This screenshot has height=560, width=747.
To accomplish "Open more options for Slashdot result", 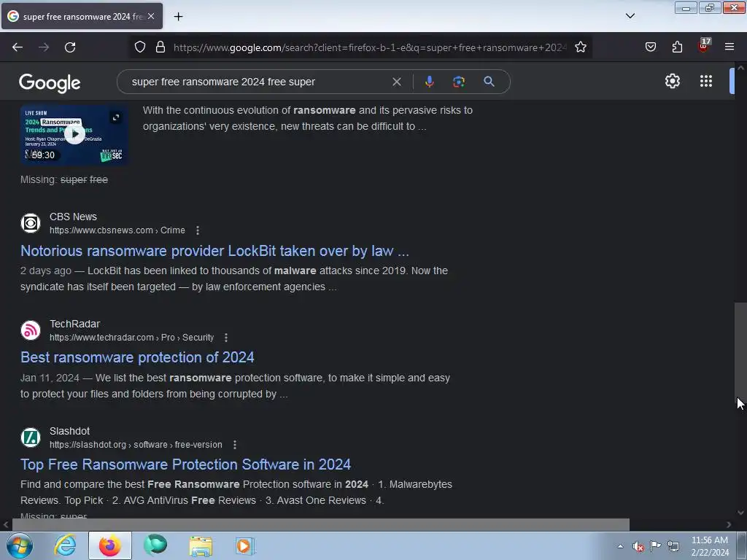I will pos(235,445).
